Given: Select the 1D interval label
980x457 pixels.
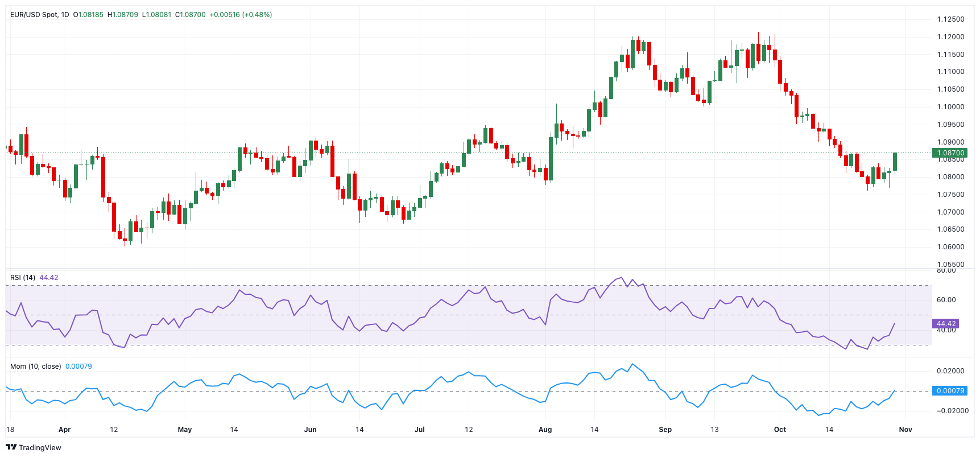Looking at the screenshot, I should [x=64, y=15].
